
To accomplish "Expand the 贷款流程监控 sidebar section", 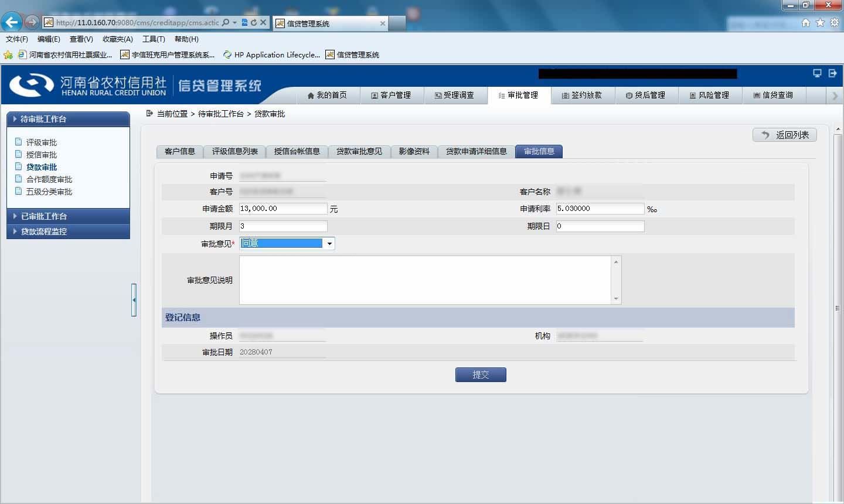I will coord(68,231).
